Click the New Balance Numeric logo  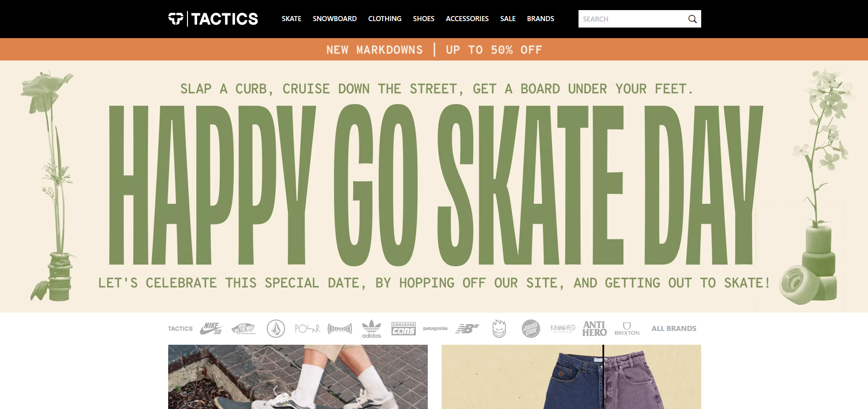click(x=467, y=329)
